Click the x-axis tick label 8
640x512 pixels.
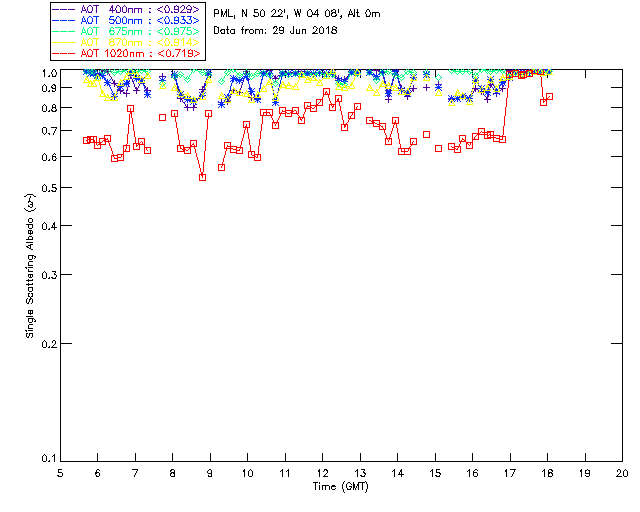[173, 473]
